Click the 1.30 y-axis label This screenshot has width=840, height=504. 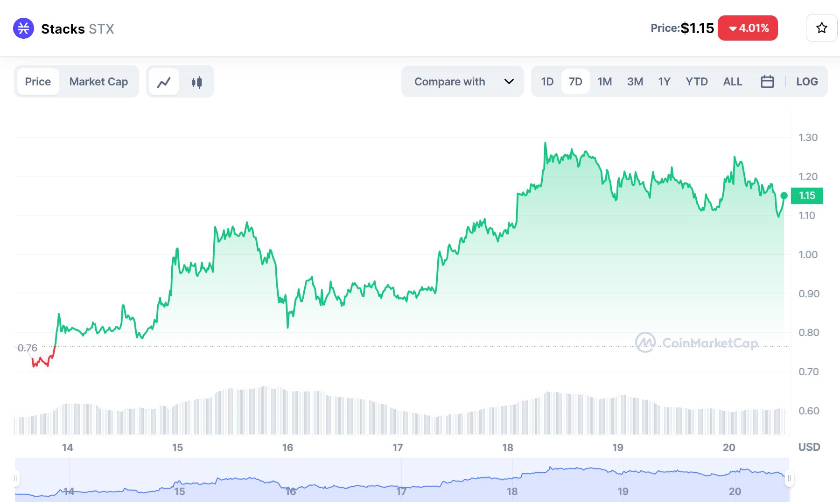[808, 138]
